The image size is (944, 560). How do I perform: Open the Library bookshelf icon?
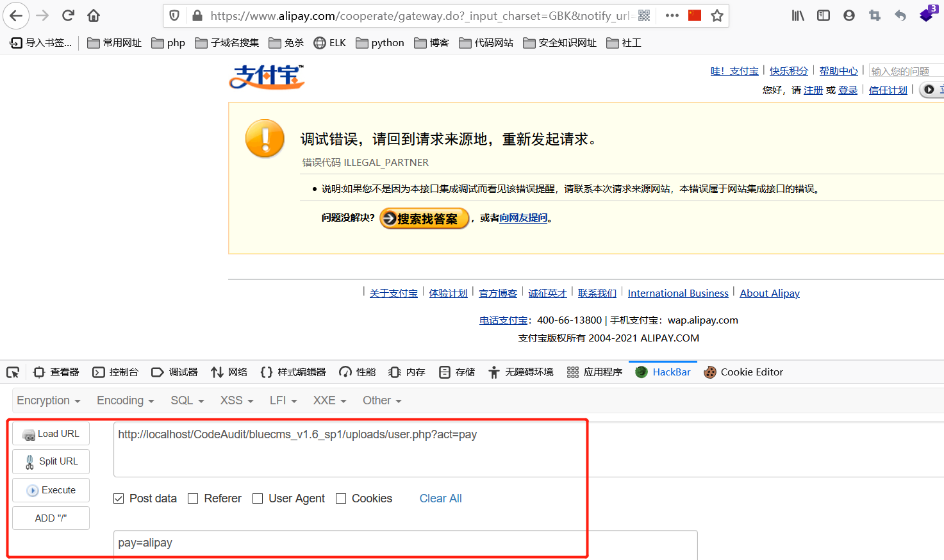798,15
